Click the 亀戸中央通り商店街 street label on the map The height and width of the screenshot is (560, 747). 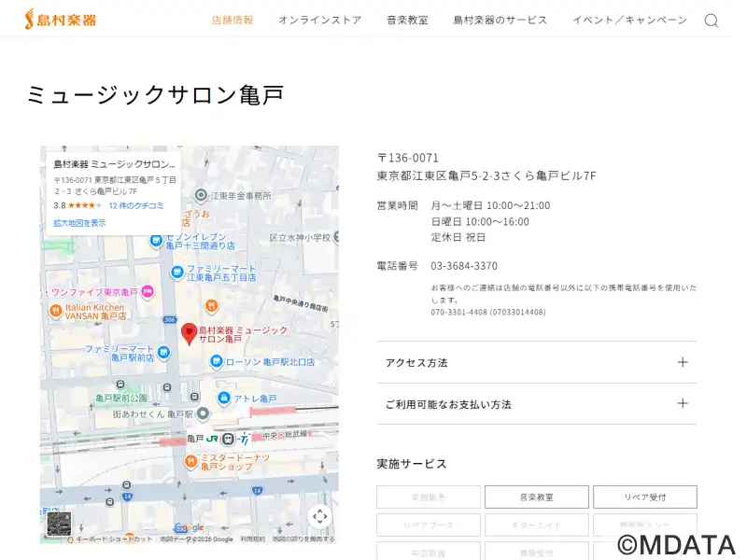[x=301, y=304]
